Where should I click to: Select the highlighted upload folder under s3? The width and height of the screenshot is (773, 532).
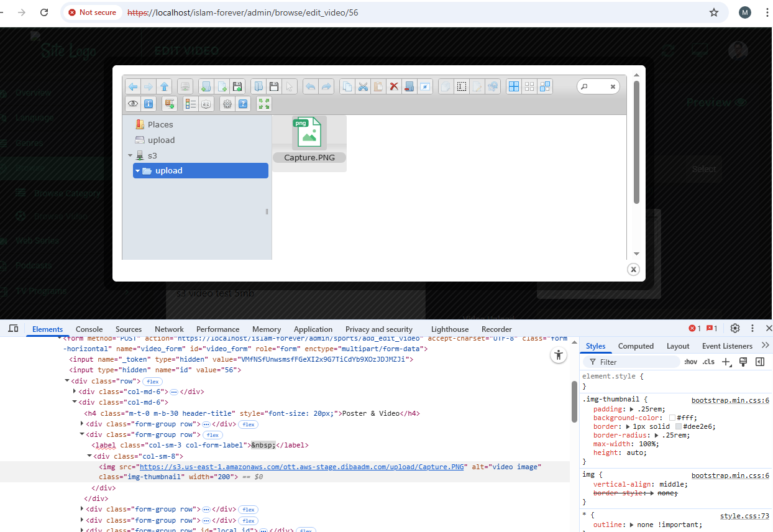(x=201, y=171)
